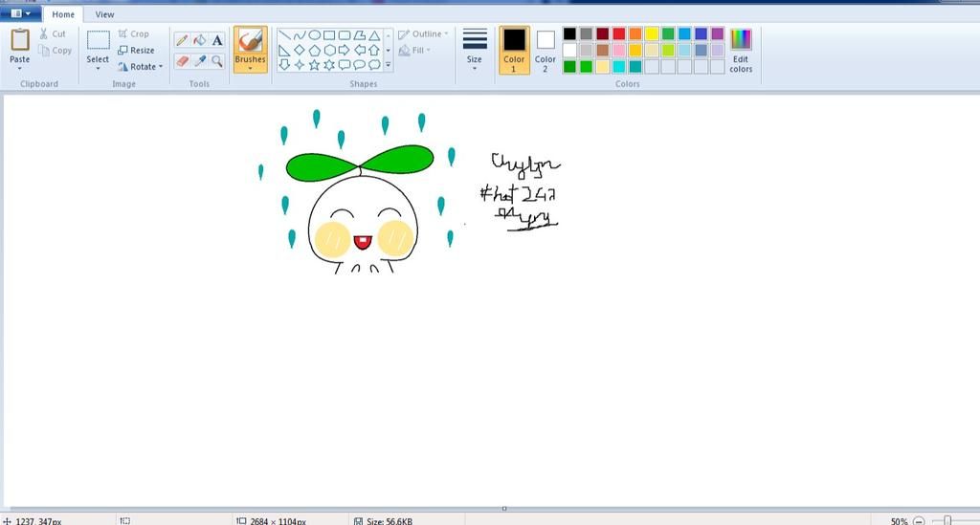Choose the Rectangle shape
This screenshot has width=980, height=525.
click(329, 35)
